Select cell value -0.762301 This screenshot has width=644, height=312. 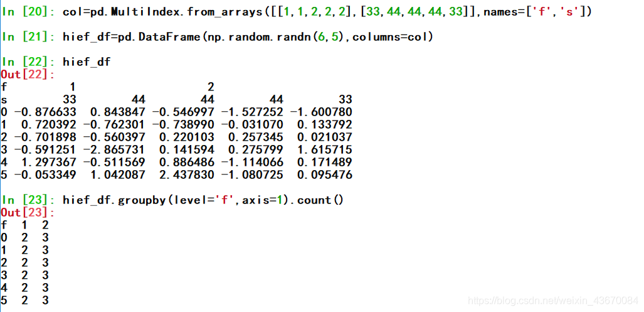tap(114, 124)
